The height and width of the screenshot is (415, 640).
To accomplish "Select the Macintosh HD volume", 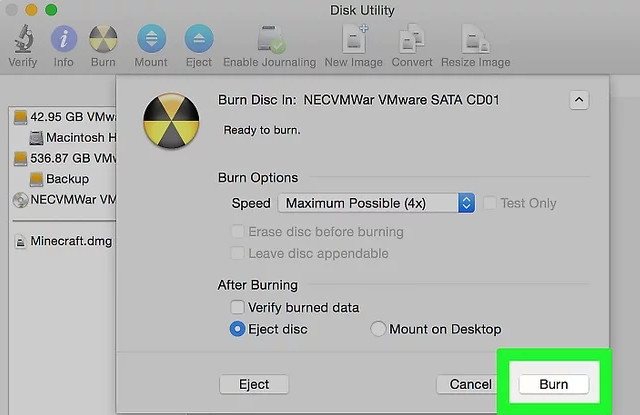I will (73, 138).
